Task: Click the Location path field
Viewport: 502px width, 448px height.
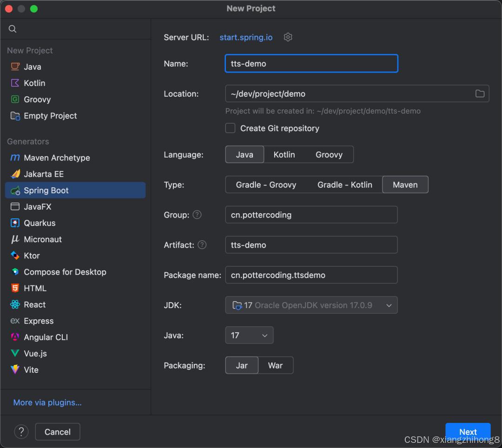Action: pyautogui.click(x=357, y=93)
